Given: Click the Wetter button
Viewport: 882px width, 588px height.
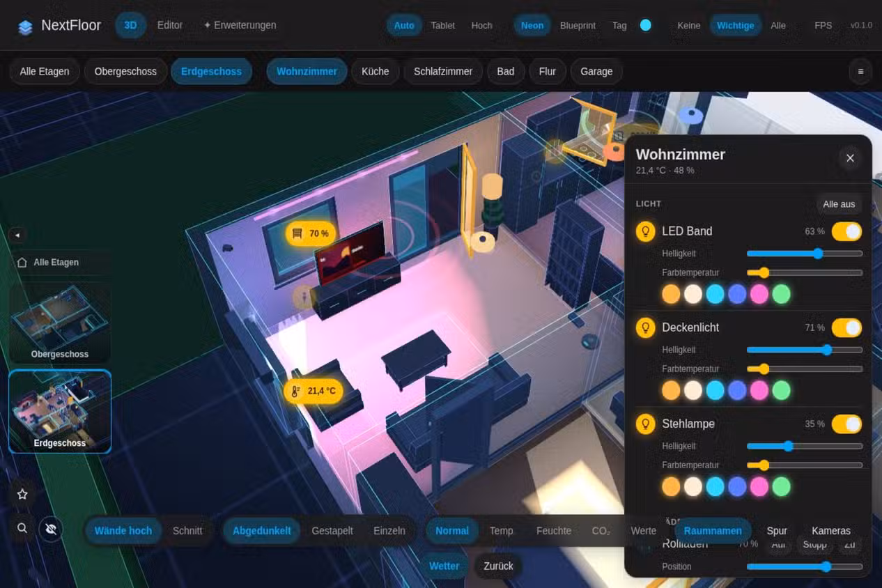Looking at the screenshot, I should pos(444,566).
